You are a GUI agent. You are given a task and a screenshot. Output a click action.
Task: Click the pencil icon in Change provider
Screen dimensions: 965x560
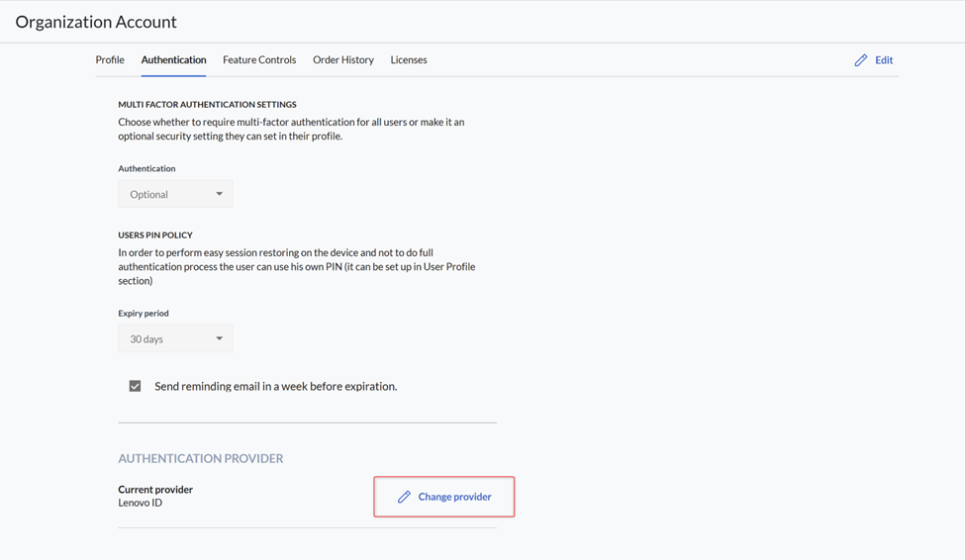coord(404,497)
